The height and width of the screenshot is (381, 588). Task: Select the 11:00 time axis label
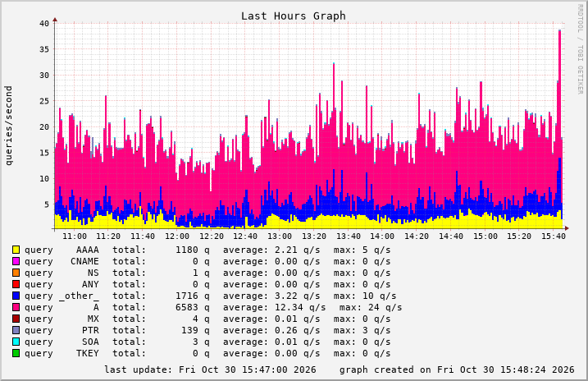point(75,236)
